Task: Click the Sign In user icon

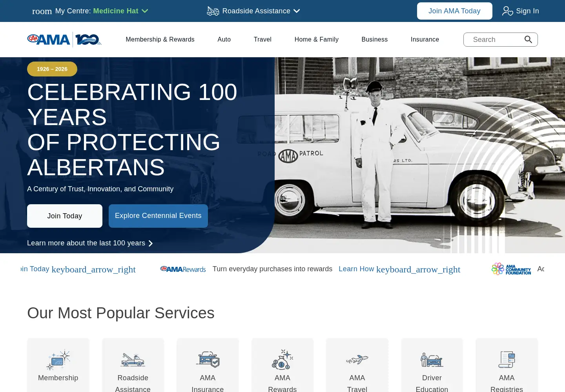Action: [x=507, y=11]
